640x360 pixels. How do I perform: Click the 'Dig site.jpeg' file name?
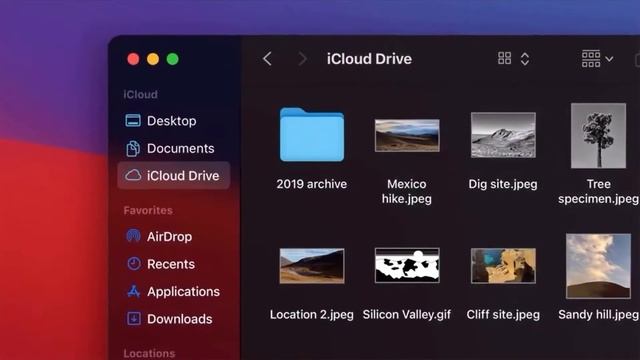click(x=503, y=184)
